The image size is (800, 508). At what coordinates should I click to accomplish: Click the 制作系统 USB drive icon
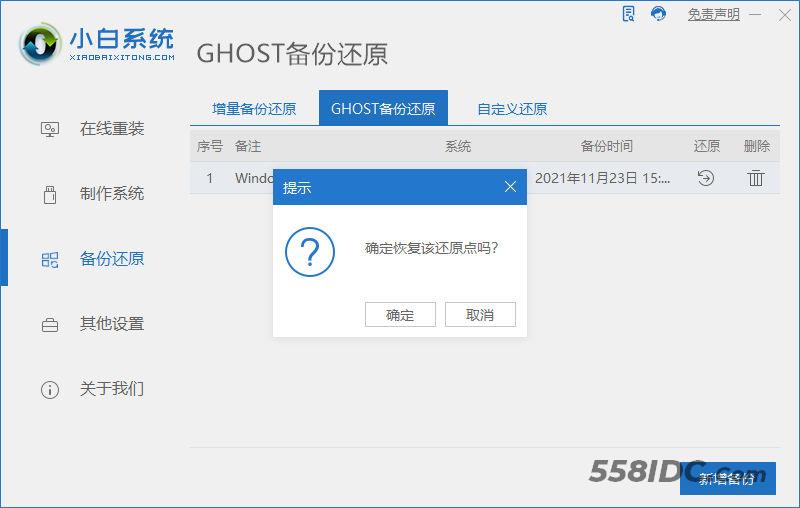pyautogui.click(x=50, y=194)
